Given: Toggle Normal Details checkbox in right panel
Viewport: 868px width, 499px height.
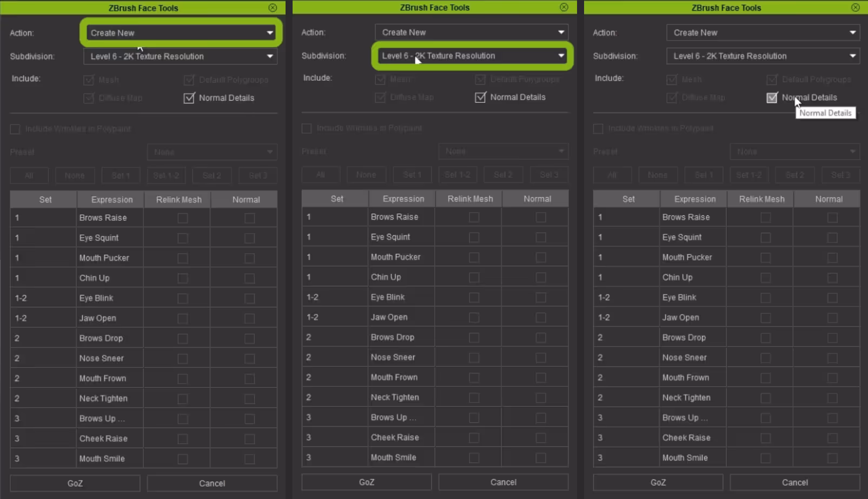Looking at the screenshot, I should (772, 97).
